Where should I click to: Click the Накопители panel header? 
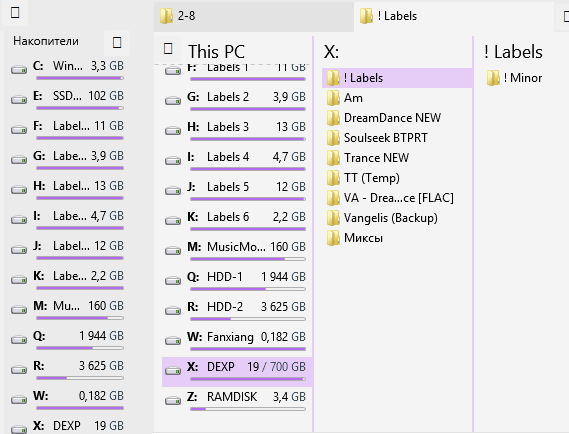coord(46,41)
